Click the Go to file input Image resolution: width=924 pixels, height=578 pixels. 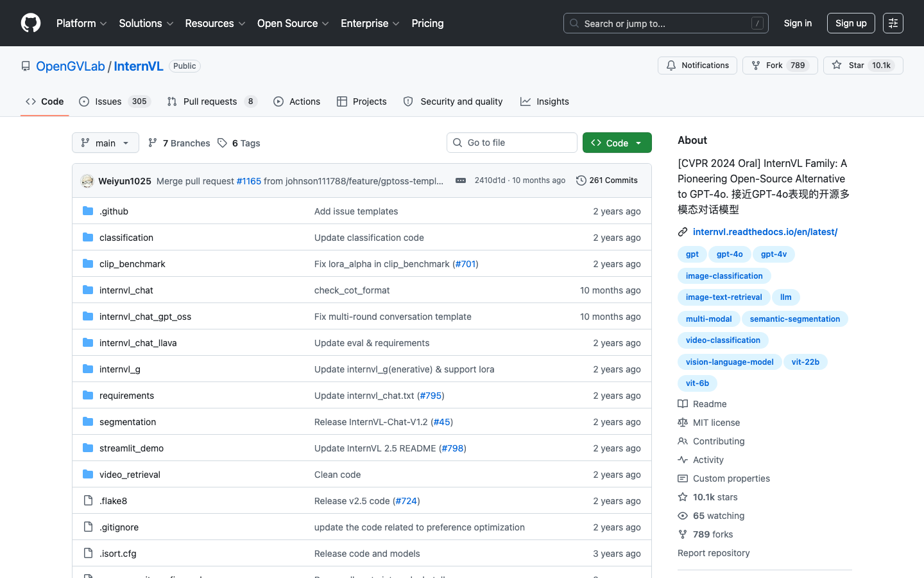click(x=512, y=143)
